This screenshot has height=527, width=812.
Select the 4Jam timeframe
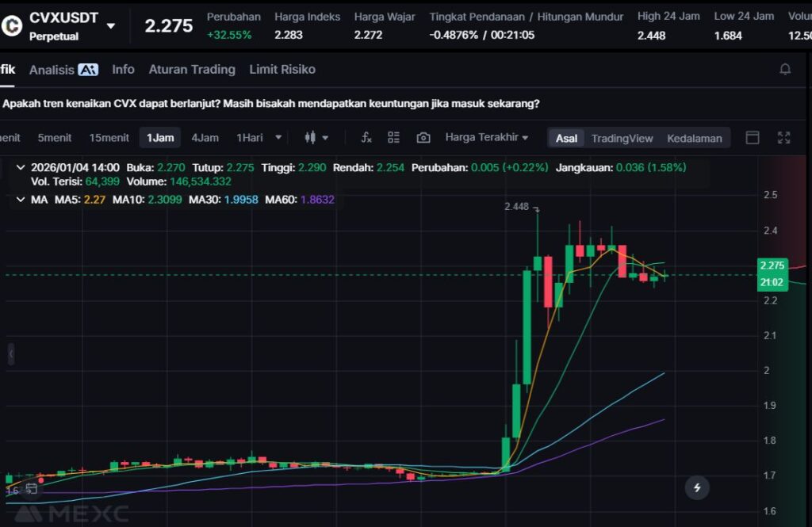(x=205, y=138)
